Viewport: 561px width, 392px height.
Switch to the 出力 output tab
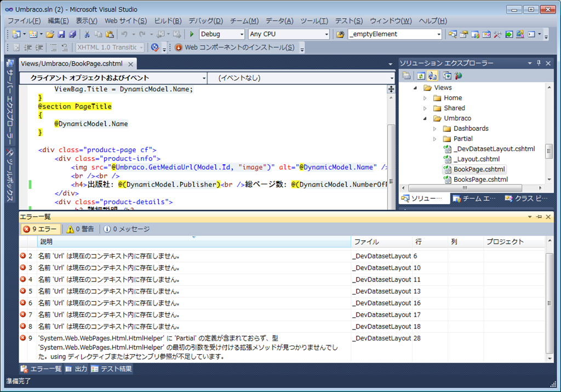pos(76,369)
